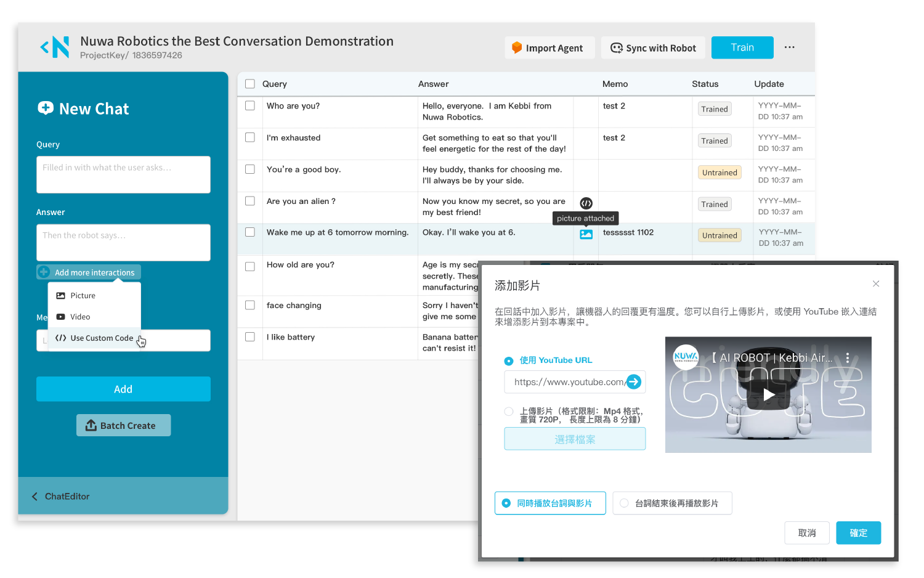This screenshot has width=924, height=578.
Task: Click the Import Agent orange hexagon icon
Action: tap(517, 47)
